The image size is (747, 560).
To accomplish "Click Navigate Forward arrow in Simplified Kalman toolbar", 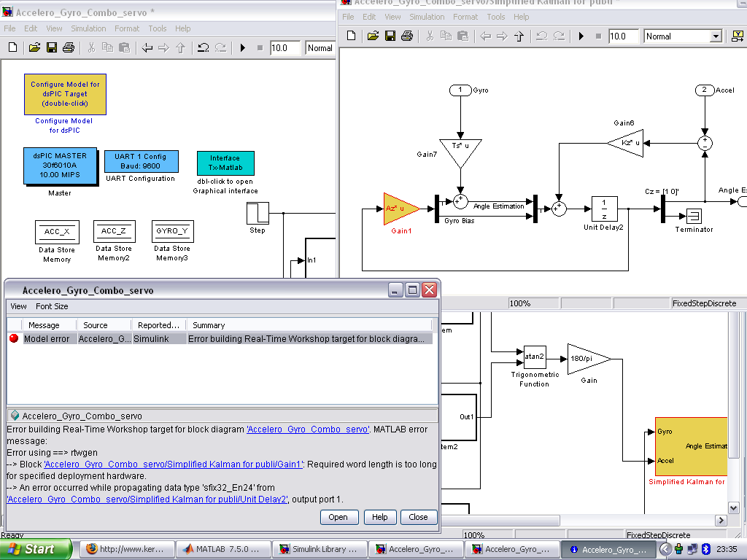I will coord(502,36).
